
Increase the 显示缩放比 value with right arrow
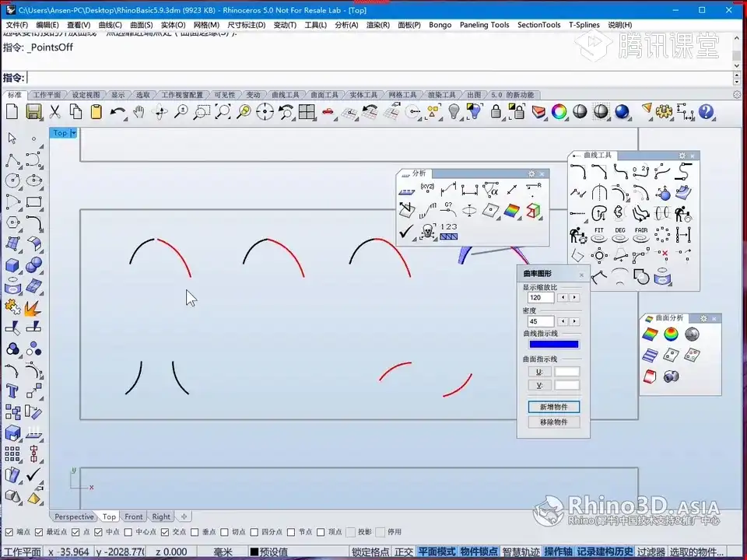[575, 298]
